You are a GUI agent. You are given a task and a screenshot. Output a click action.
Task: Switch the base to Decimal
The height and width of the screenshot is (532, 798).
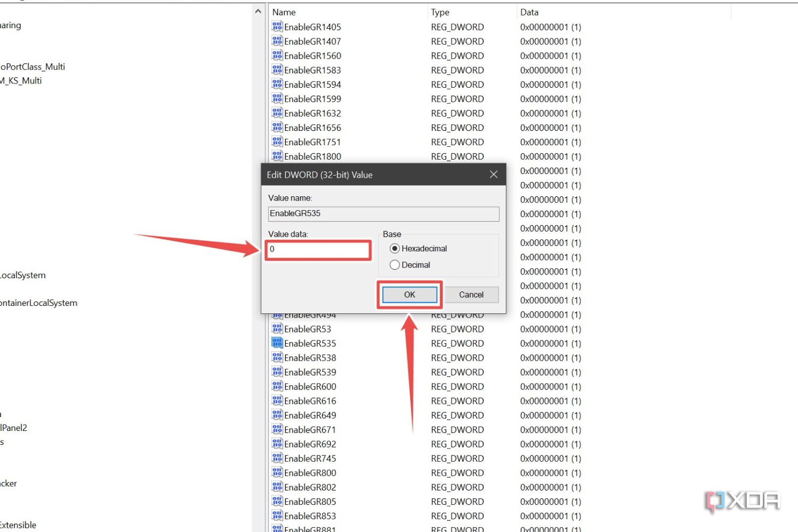pyautogui.click(x=395, y=264)
